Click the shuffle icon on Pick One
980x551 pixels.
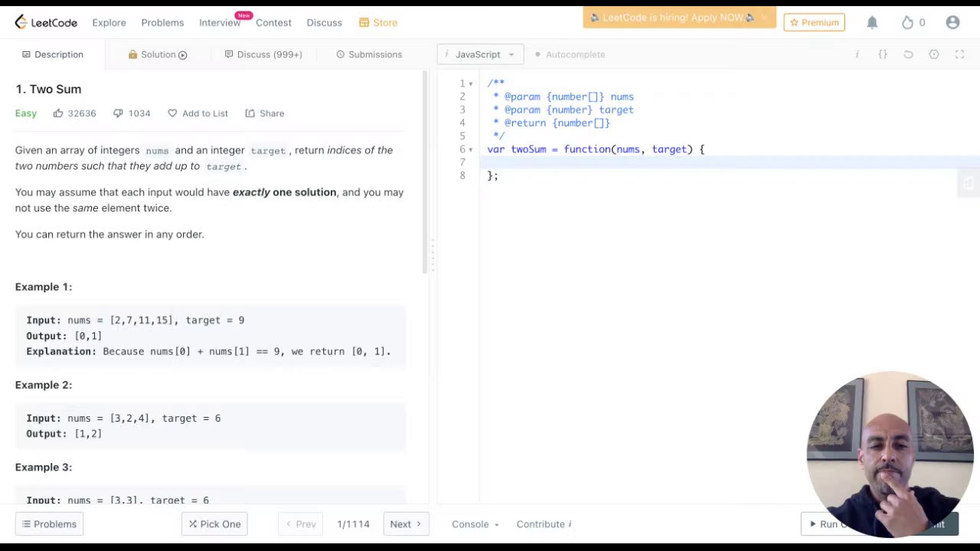click(x=193, y=524)
